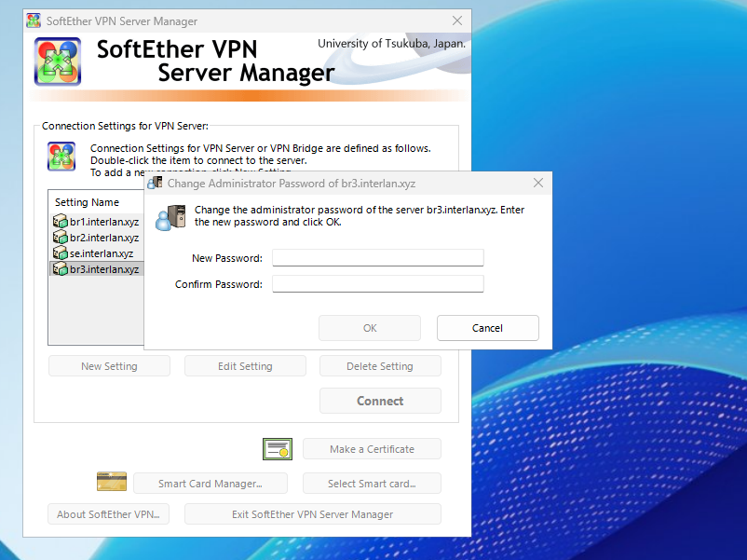Click the br2.interlan.xyz server icon
Screen dimensions: 747x560
(x=61, y=238)
